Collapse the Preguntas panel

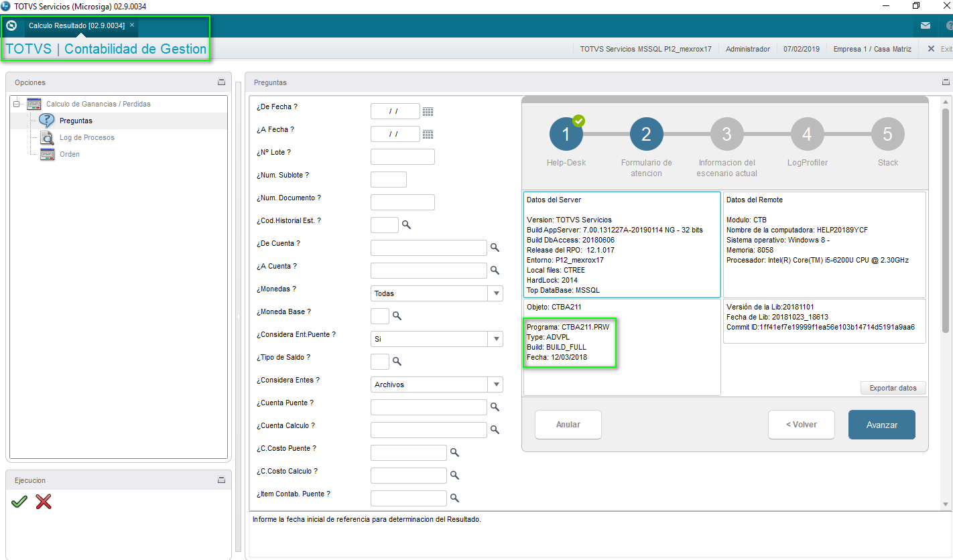click(946, 82)
